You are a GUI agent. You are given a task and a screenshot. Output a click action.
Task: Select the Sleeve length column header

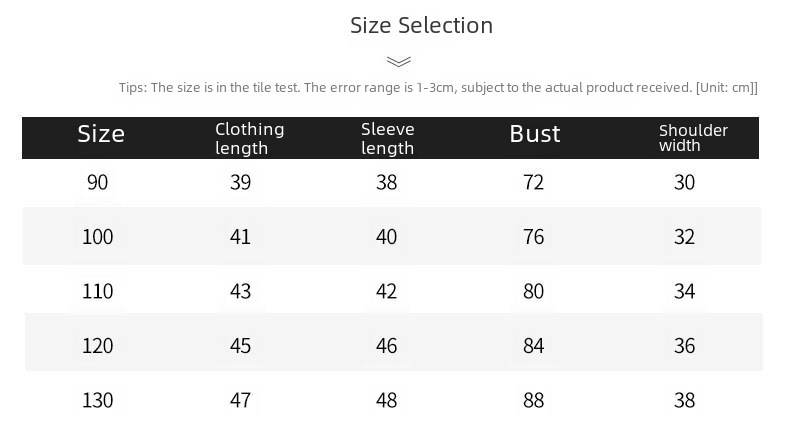point(387,138)
